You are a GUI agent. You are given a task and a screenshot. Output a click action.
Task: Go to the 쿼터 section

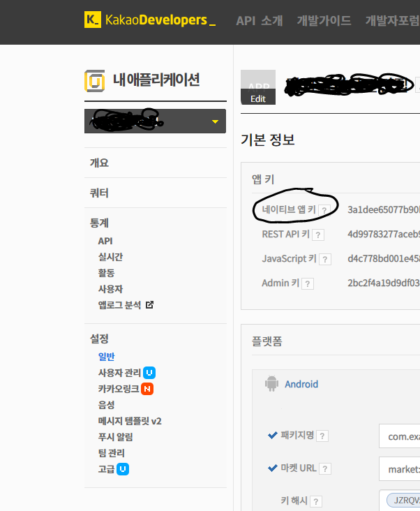(x=99, y=193)
